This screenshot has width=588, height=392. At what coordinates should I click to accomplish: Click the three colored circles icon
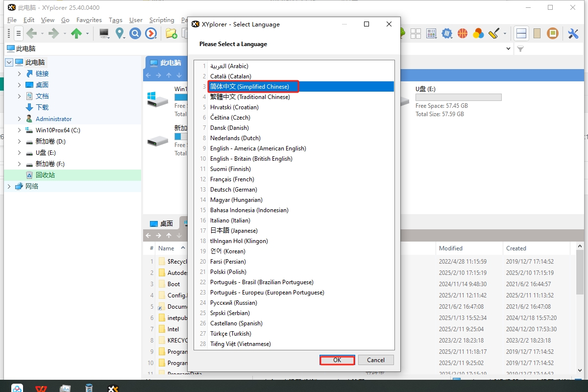pyautogui.click(x=478, y=33)
